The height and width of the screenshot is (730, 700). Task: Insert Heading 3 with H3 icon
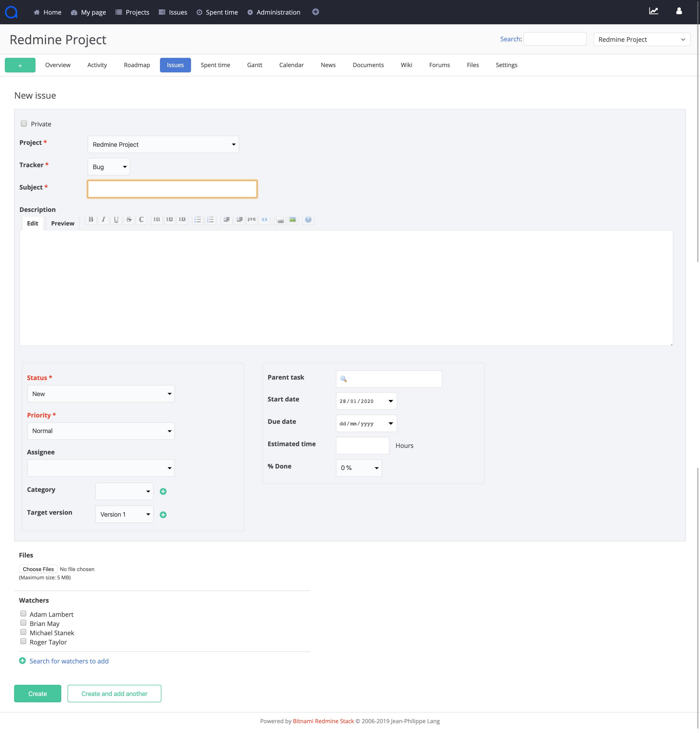182,220
